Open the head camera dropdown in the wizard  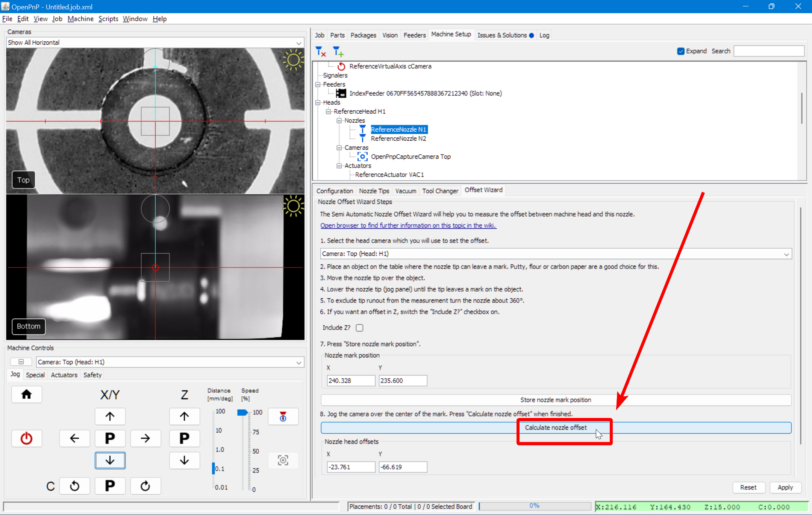[x=786, y=254]
